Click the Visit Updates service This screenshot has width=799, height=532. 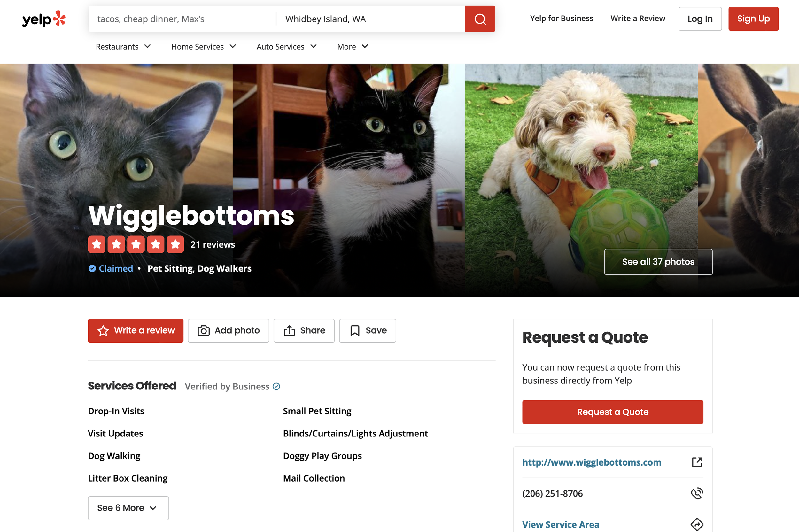click(115, 433)
